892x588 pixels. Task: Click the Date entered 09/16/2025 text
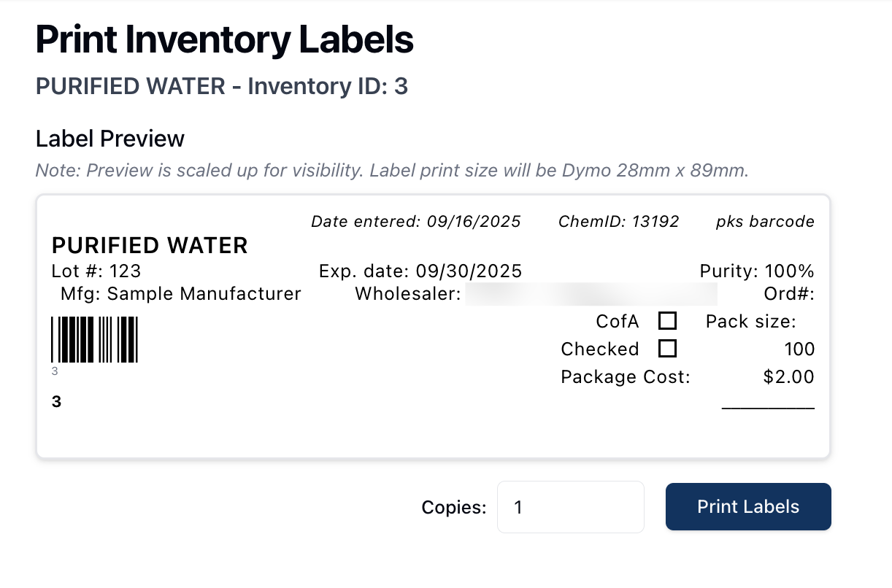pyautogui.click(x=415, y=222)
